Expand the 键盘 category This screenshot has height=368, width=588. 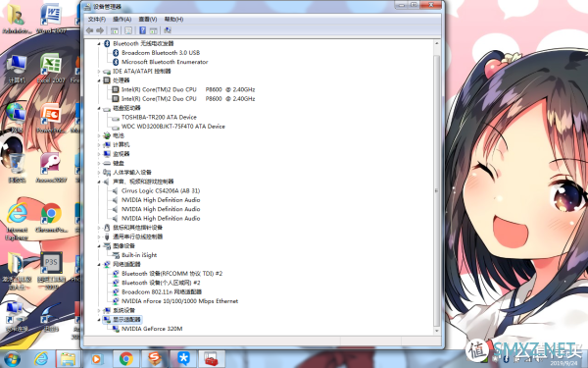click(x=99, y=163)
